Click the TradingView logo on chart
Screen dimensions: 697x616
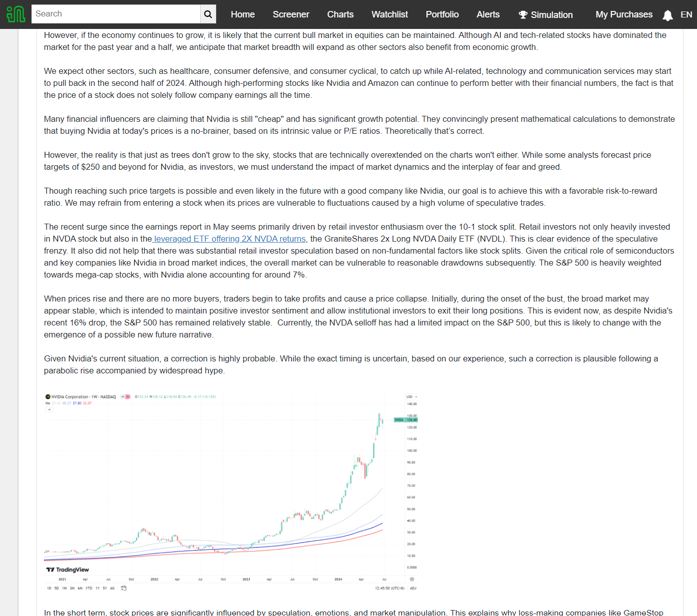point(67,570)
